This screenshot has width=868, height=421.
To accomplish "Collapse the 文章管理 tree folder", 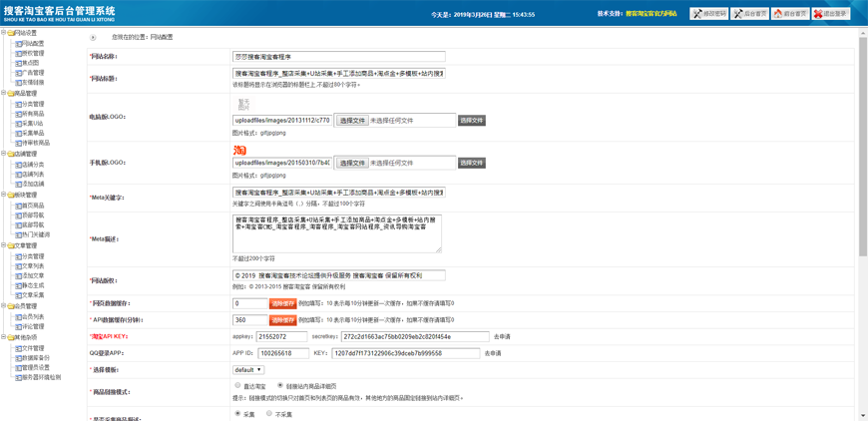I will pyautogui.click(x=3, y=245).
